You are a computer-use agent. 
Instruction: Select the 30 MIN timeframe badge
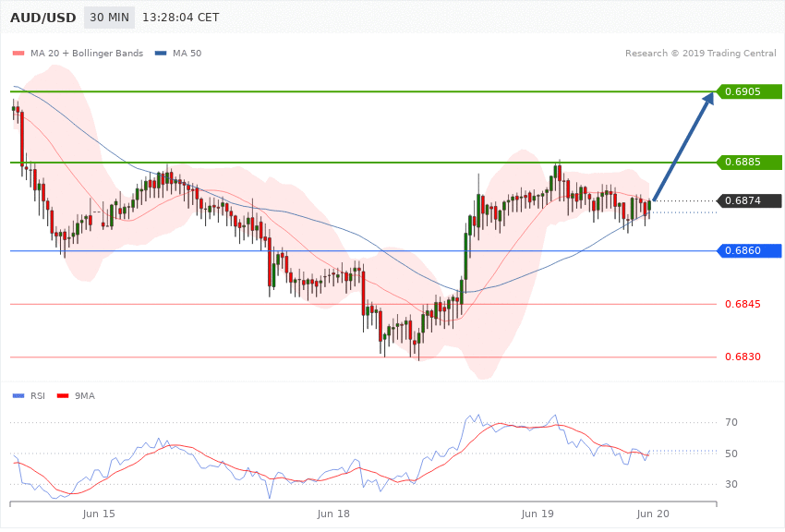click(109, 18)
